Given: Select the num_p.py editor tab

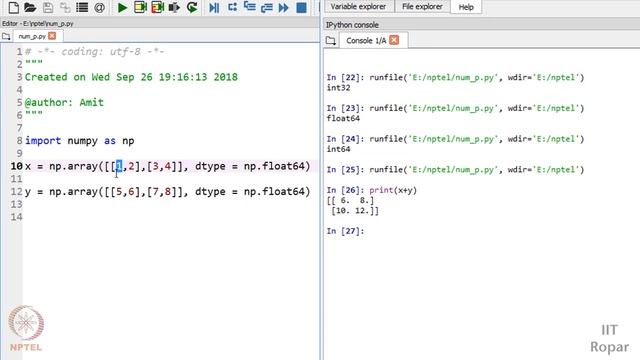Looking at the screenshot, I should point(32,36).
